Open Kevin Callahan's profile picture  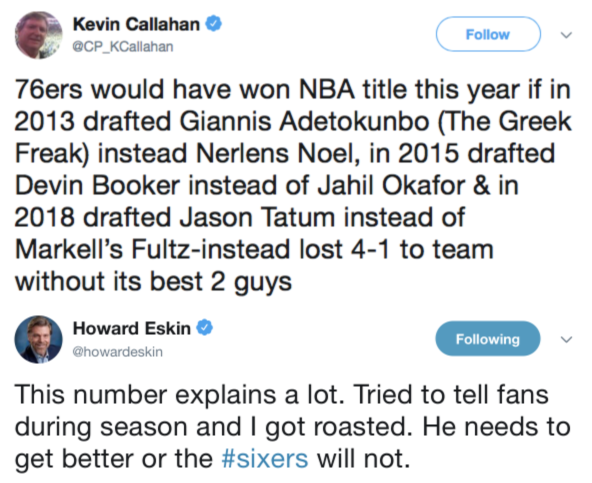pyautogui.click(x=39, y=35)
